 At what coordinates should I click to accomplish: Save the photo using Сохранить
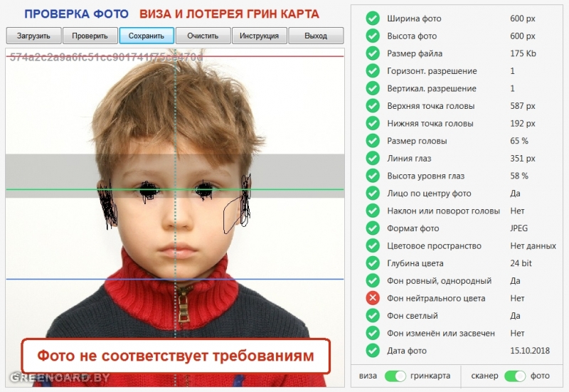pyautogui.click(x=147, y=36)
